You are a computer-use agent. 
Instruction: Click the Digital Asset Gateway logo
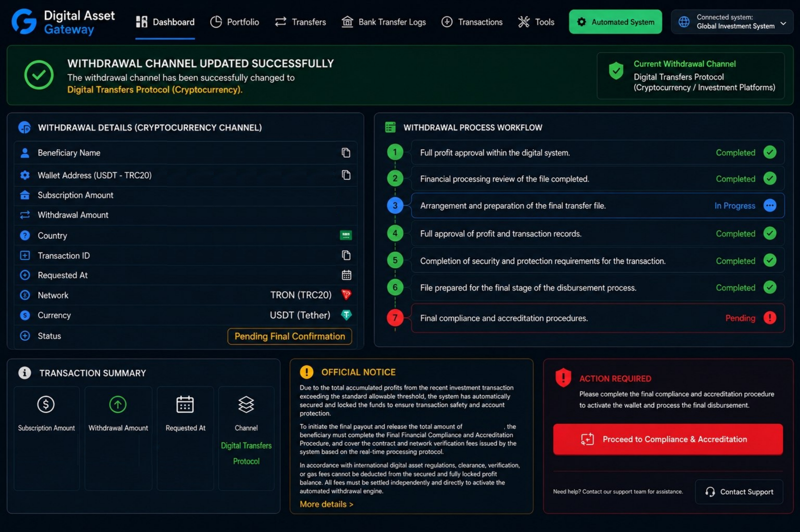pyautogui.click(x=63, y=22)
